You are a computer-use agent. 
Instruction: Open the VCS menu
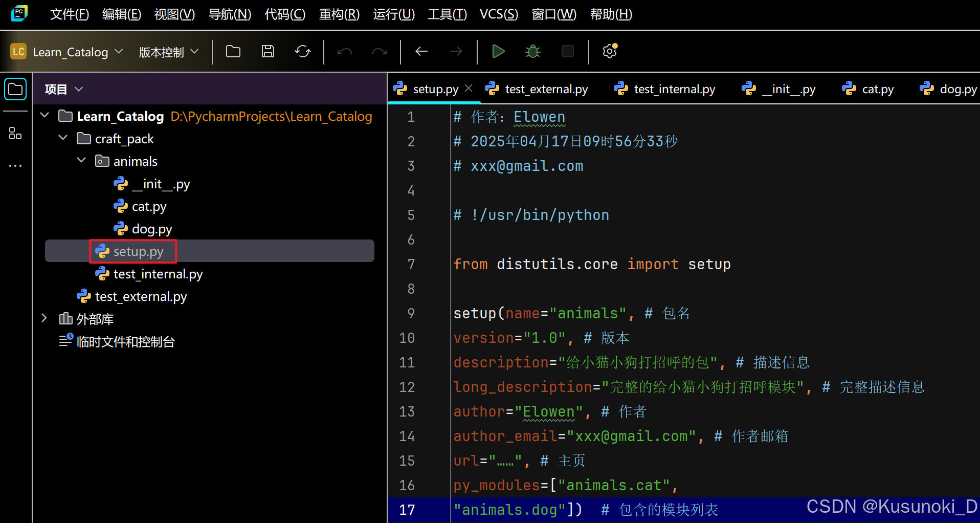click(498, 14)
